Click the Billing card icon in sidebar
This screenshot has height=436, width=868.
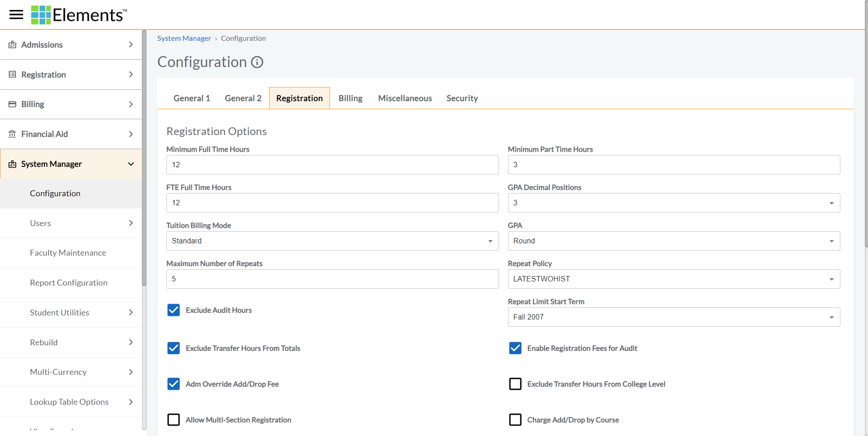point(12,104)
